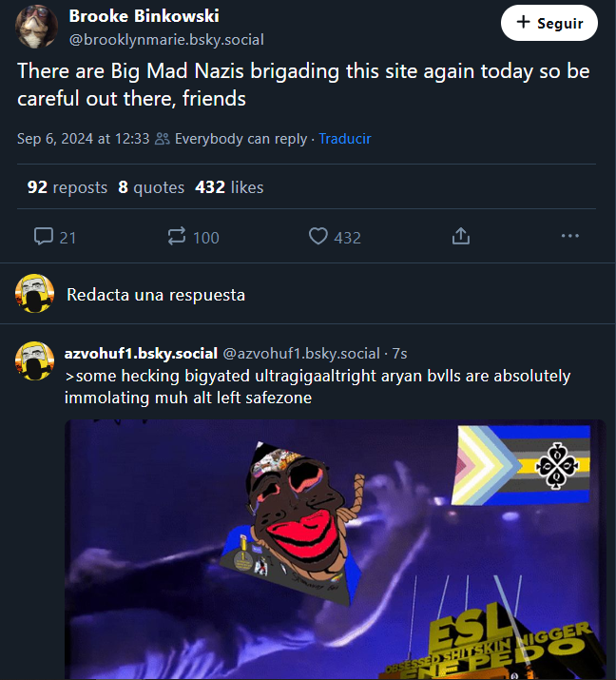
Task: Click the Traducir translate link
Action: point(344,139)
